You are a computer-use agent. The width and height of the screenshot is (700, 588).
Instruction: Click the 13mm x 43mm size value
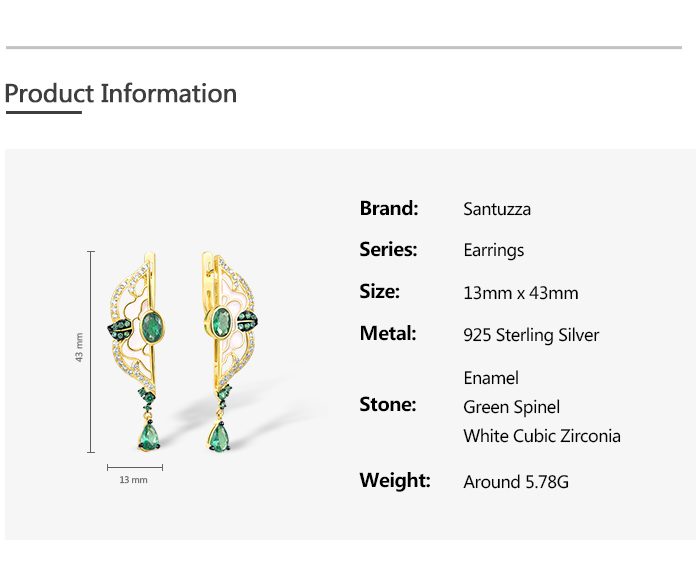521,293
